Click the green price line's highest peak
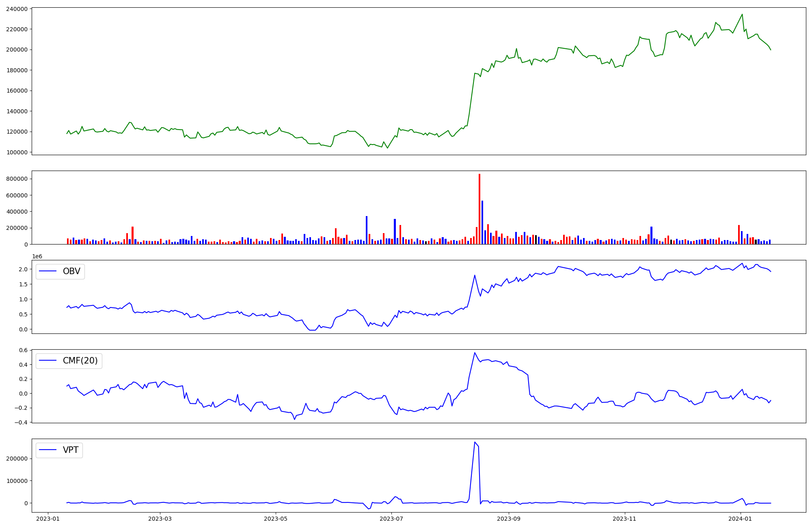The image size is (812, 528). [x=742, y=15]
